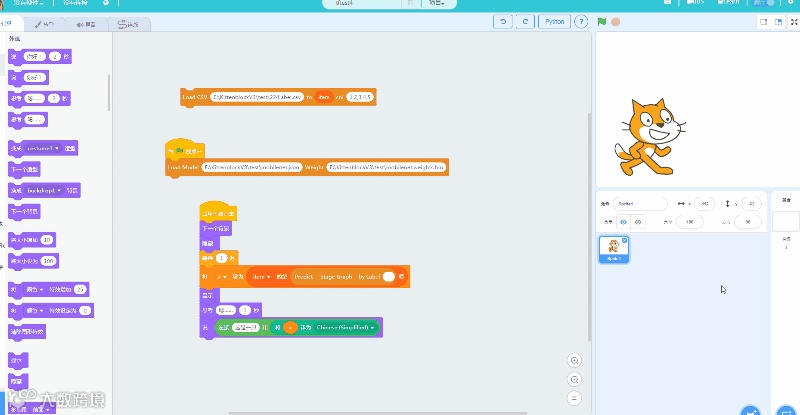Click the next costume palette block
Viewport: 800px width, 415px height.
point(24,169)
